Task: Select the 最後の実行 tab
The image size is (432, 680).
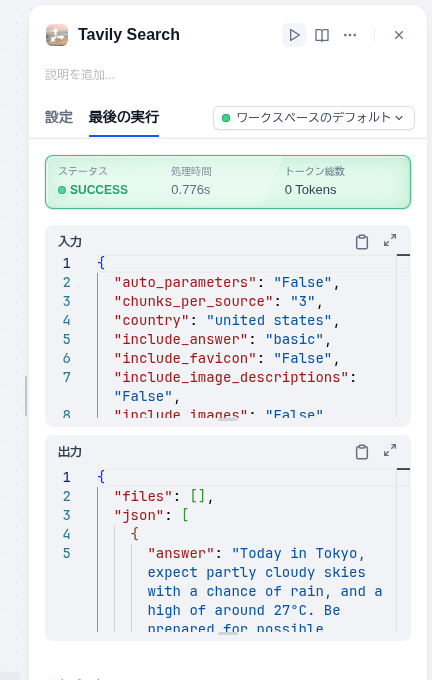Action: pos(124,117)
